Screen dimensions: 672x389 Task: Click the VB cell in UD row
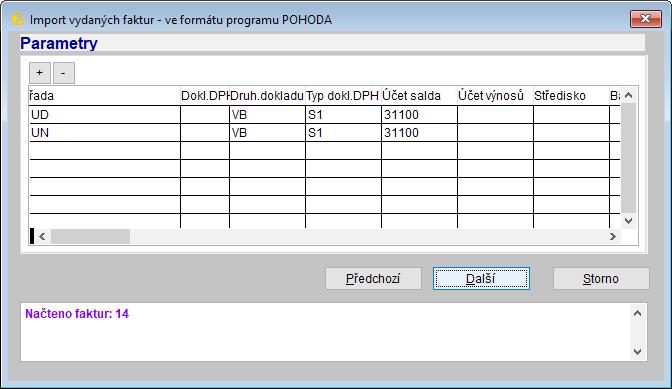[x=267, y=115]
